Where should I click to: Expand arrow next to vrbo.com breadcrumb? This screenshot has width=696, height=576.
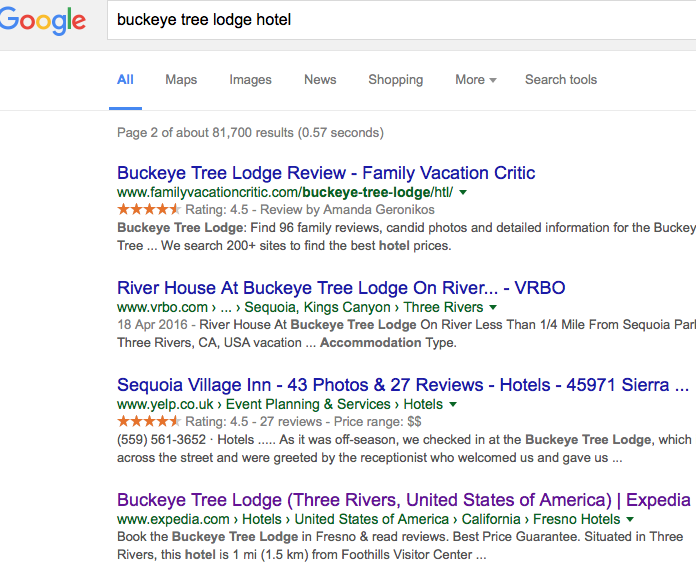[x=494, y=307]
